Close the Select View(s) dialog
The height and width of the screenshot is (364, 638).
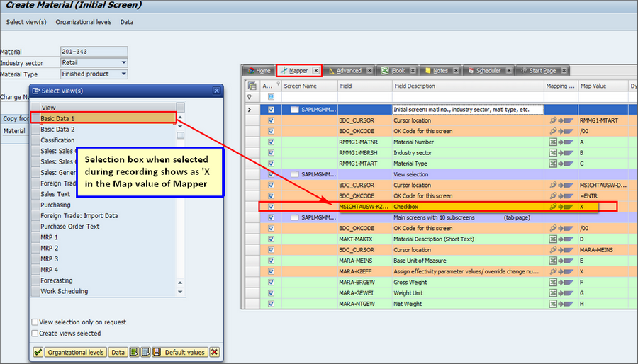click(x=216, y=91)
